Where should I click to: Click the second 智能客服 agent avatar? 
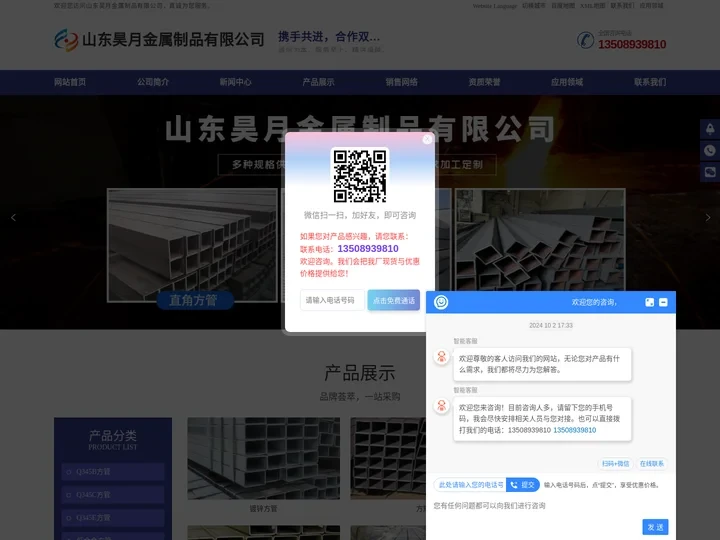click(441, 405)
